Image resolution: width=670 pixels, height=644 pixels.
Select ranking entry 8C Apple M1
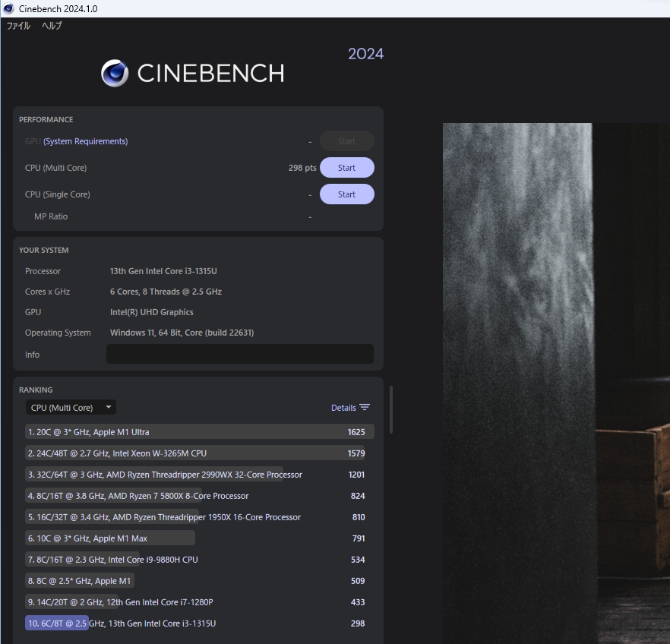pyautogui.click(x=200, y=581)
